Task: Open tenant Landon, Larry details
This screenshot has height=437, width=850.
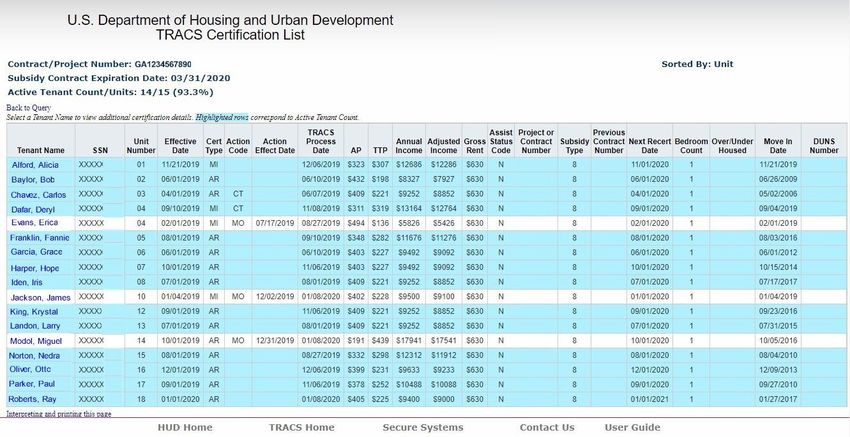Action: pos(35,326)
